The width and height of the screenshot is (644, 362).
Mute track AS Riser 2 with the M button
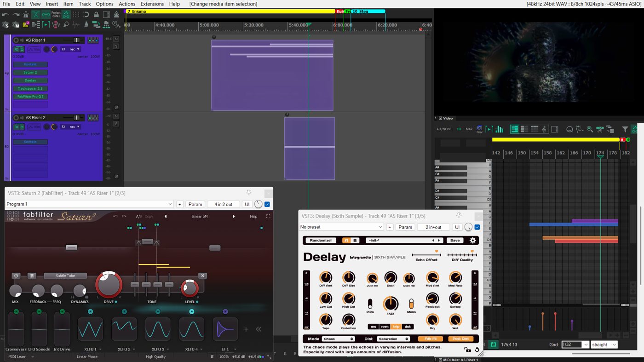click(x=116, y=117)
